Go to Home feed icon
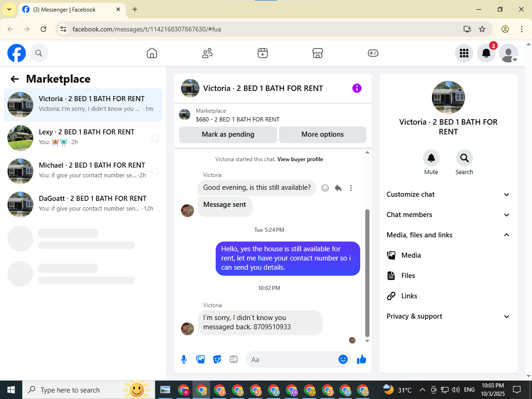The height and width of the screenshot is (399, 532). (x=151, y=53)
